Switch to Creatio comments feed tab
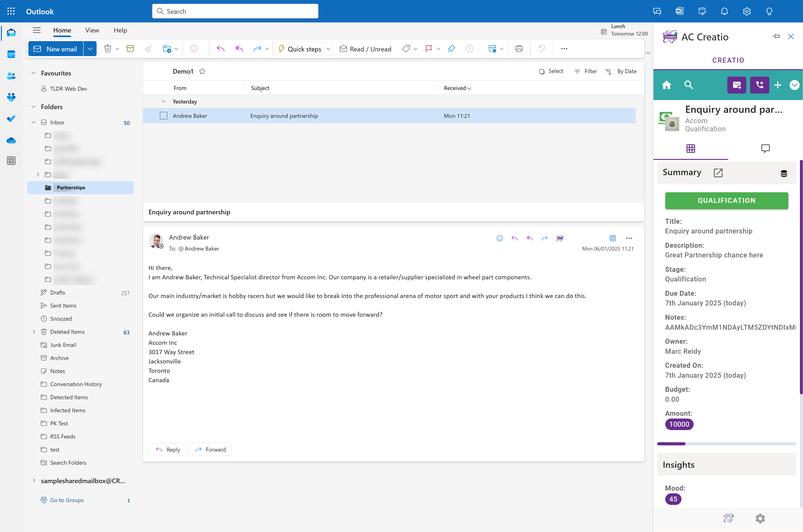The image size is (803, 532). pos(765,148)
